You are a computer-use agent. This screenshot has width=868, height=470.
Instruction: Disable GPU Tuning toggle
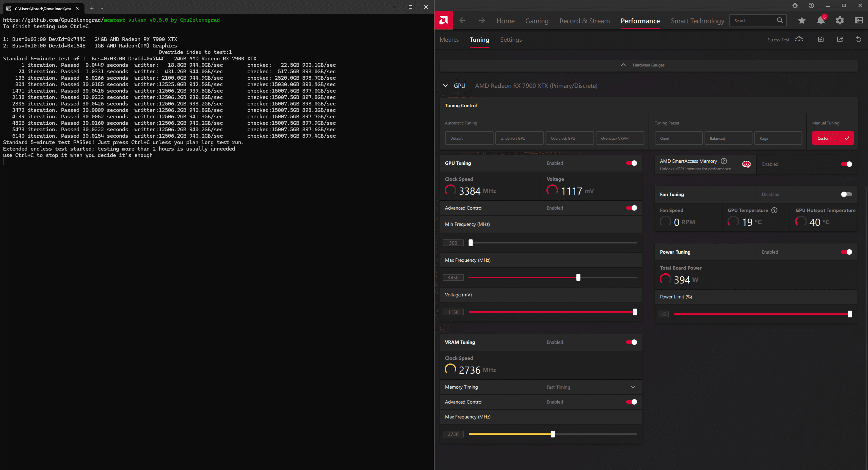click(632, 163)
